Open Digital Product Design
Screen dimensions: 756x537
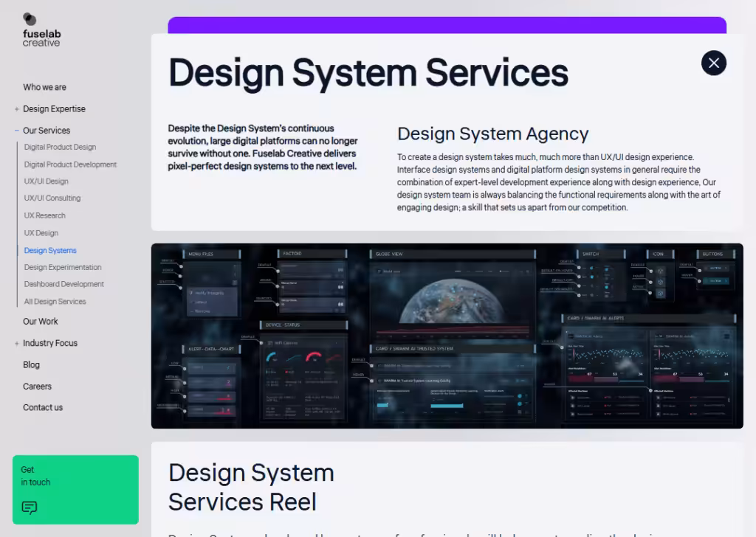coord(59,147)
